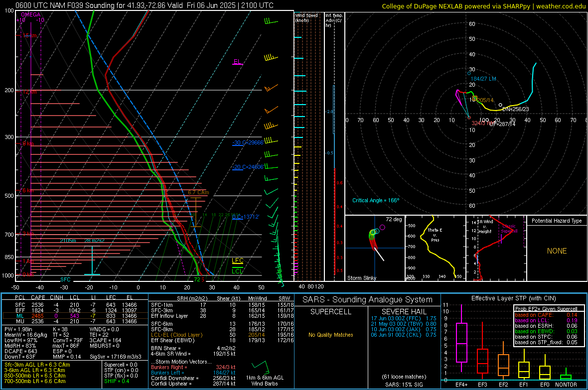Click the Corfidi Downshear storm motion line

click(193, 378)
